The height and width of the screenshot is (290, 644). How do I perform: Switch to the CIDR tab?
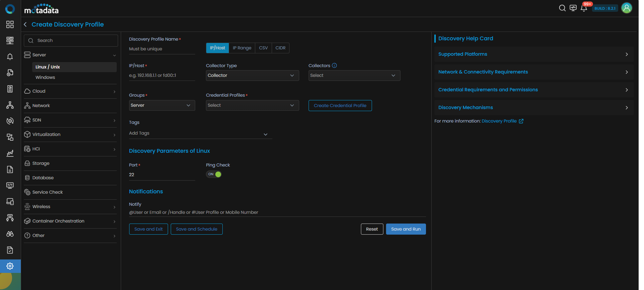280,48
